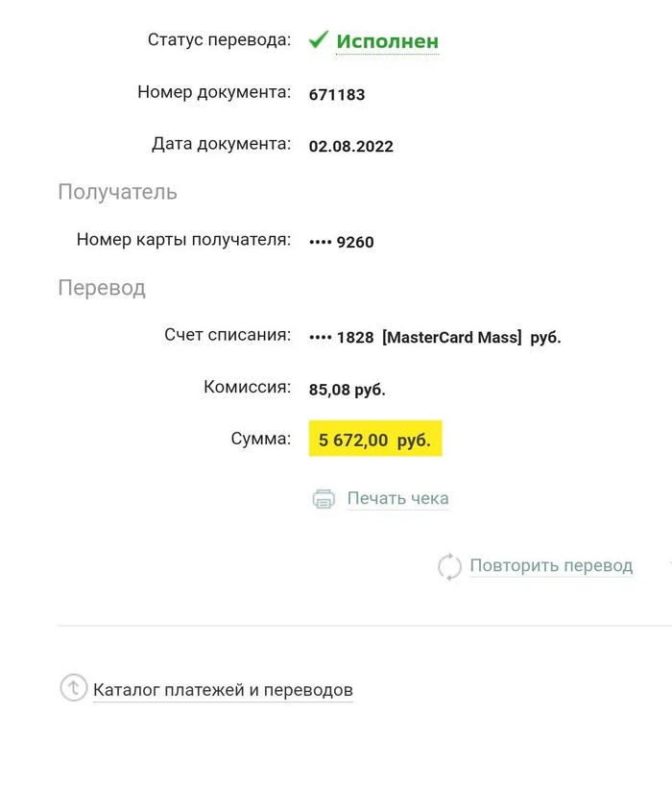Click the green checkmark status icon
Image resolution: width=672 pixels, height=786 pixels.
pos(319,40)
